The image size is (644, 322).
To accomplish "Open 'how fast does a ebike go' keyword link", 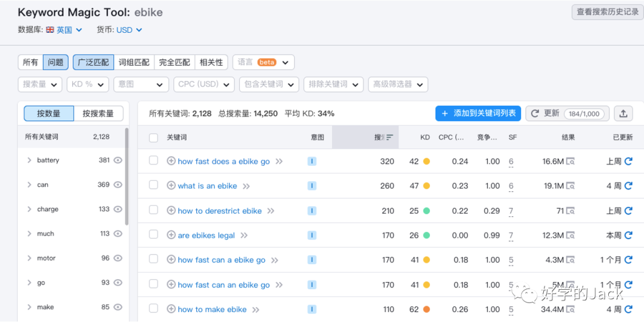I will coord(224,162).
